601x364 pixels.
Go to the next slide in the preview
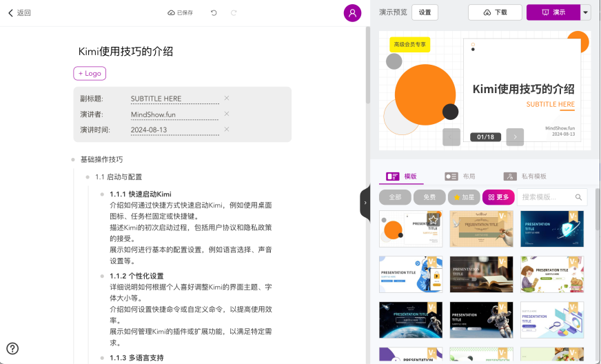point(515,137)
